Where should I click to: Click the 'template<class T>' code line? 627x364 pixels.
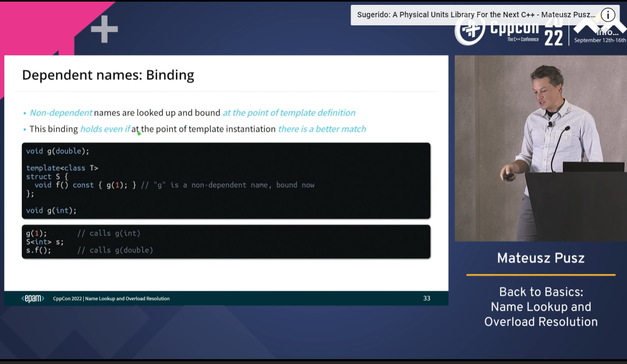click(62, 168)
